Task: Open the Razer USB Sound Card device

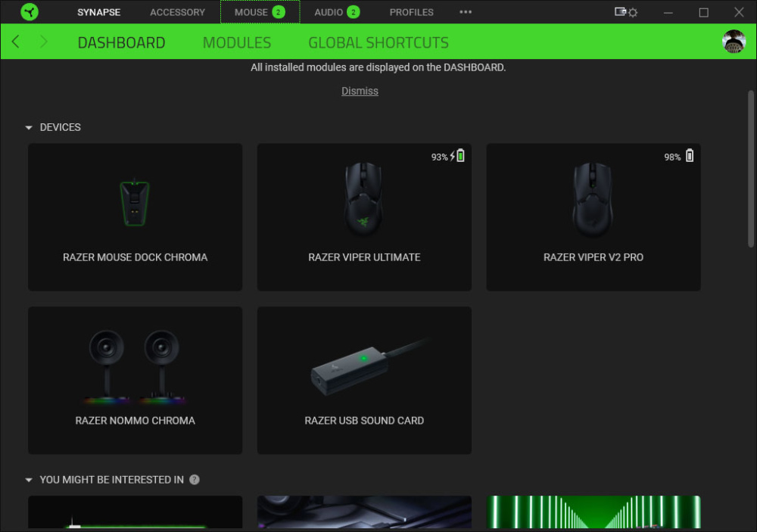Action: 364,380
